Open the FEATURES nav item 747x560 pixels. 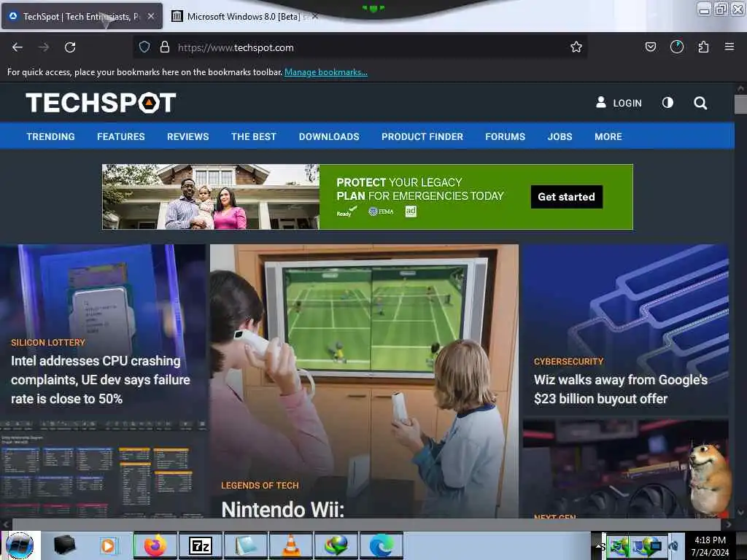[x=121, y=136]
